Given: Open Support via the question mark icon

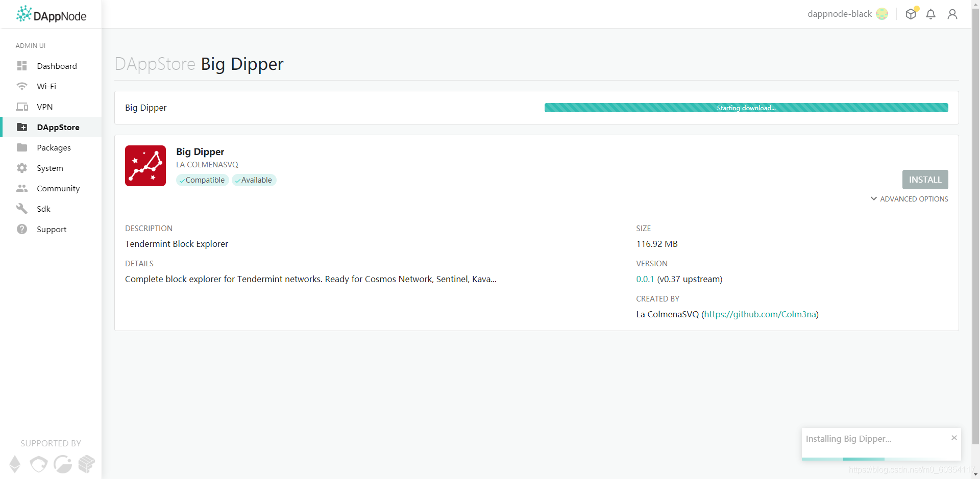Looking at the screenshot, I should (x=22, y=229).
